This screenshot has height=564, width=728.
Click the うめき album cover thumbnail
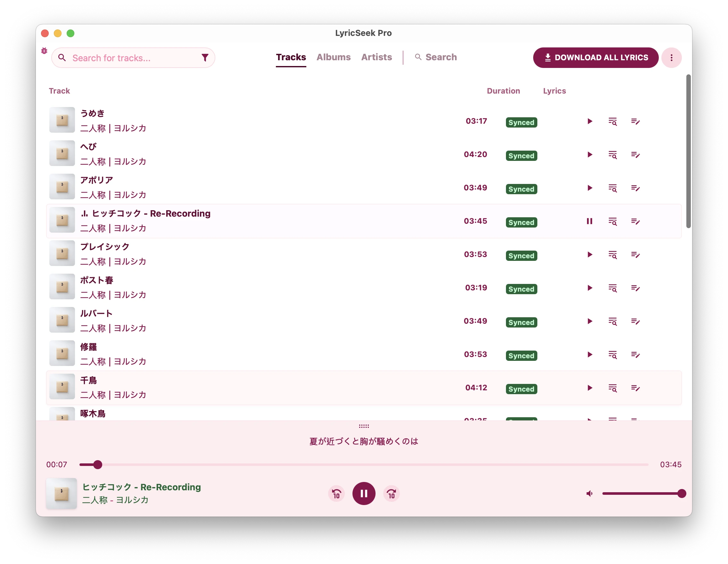(62, 120)
